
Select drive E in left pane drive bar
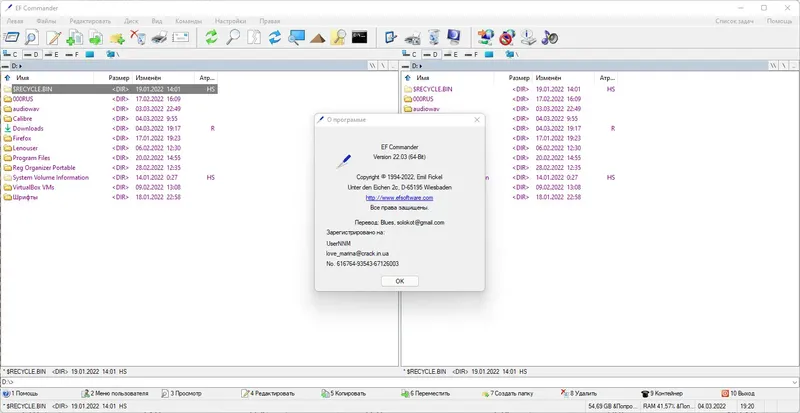[52, 54]
